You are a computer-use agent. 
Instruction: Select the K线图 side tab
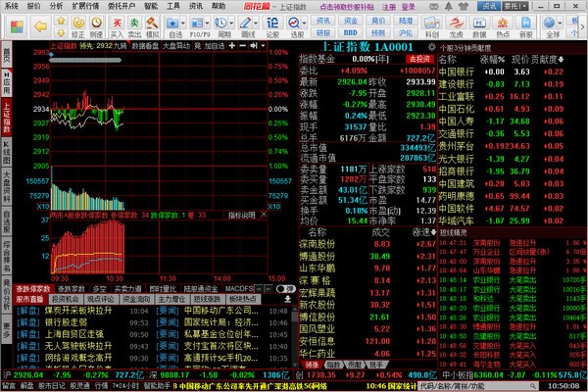click(7, 153)
